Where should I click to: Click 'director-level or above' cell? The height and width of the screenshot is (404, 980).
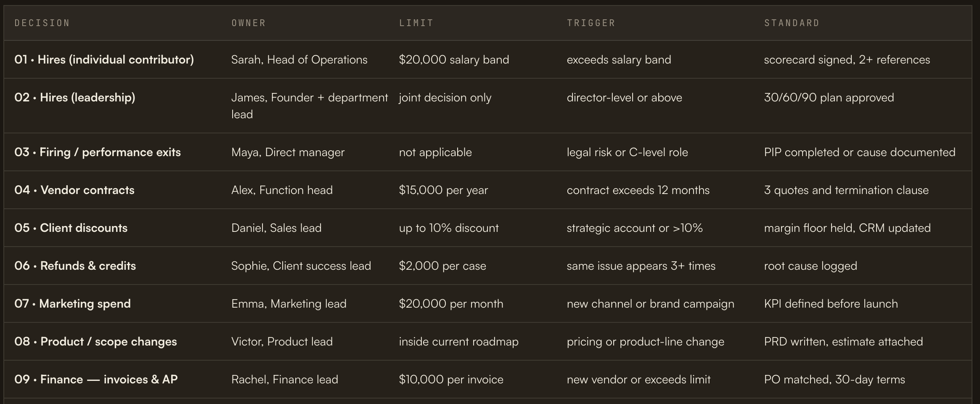tap(624, 97)
